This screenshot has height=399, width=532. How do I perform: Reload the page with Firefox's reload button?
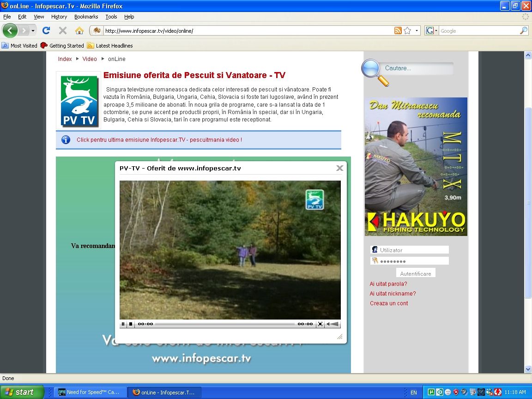[46, 30]
